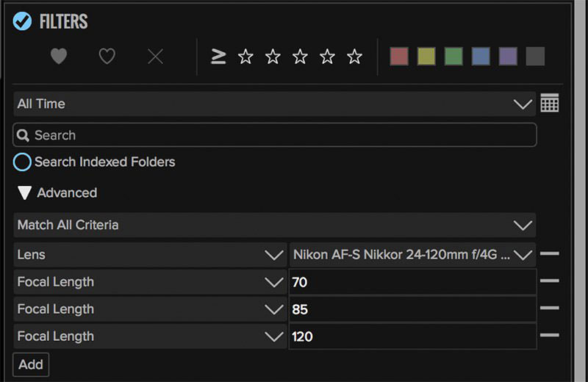Enable Search Indexed Folders option
Viewport: 588px width, 382px height.
click(23, 162)
